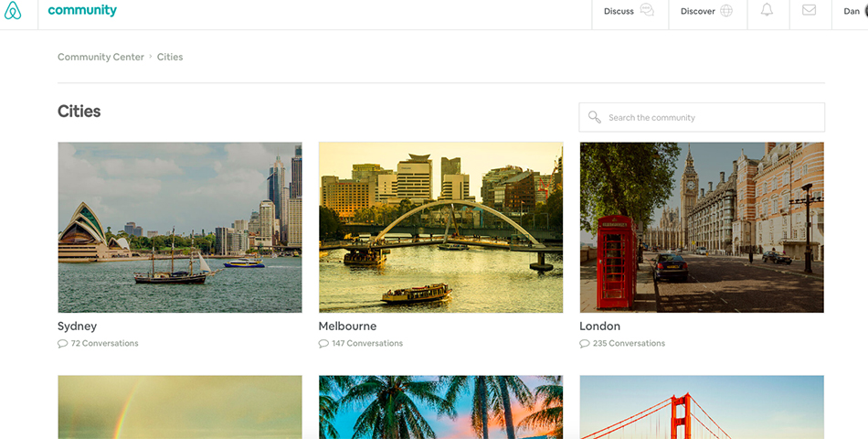Click the speech bubble icon under Melbourne
The width and height of the screenshot is (868, 439).
pyautogui.click(x=323, y=344)
